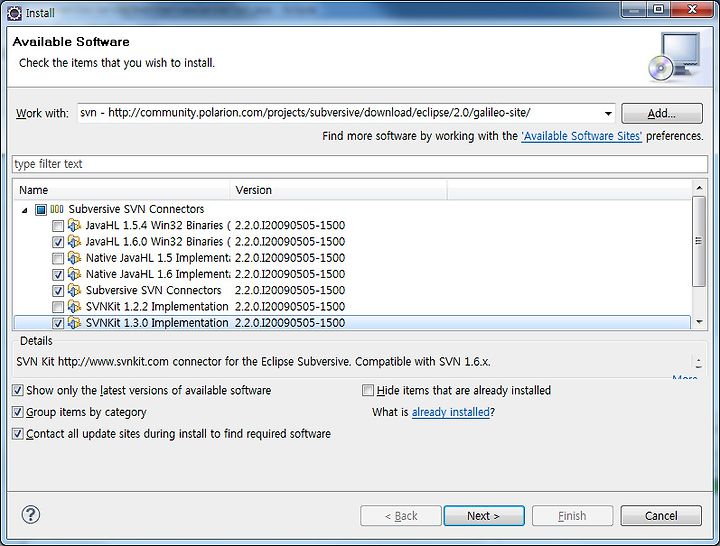Select the JavaHL 1.6.0 Win32 Binaries row text
The width and height of the screenshot is (720, 546).
coord(158,241)
